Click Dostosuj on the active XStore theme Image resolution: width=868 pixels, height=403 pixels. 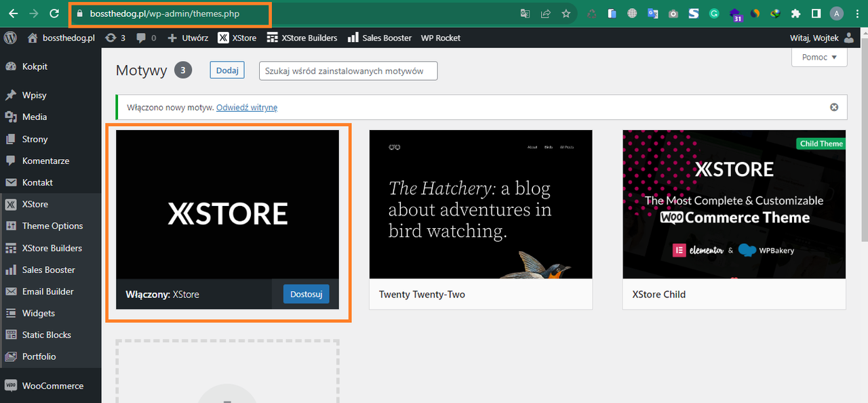tap(306, 294)
